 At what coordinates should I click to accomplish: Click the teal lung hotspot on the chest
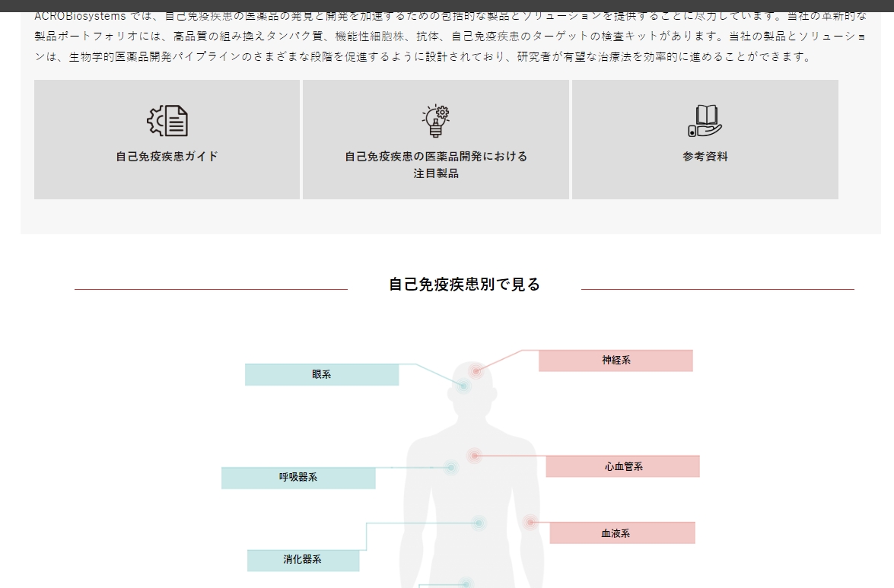pyautogui.click(x=450, y=467)
